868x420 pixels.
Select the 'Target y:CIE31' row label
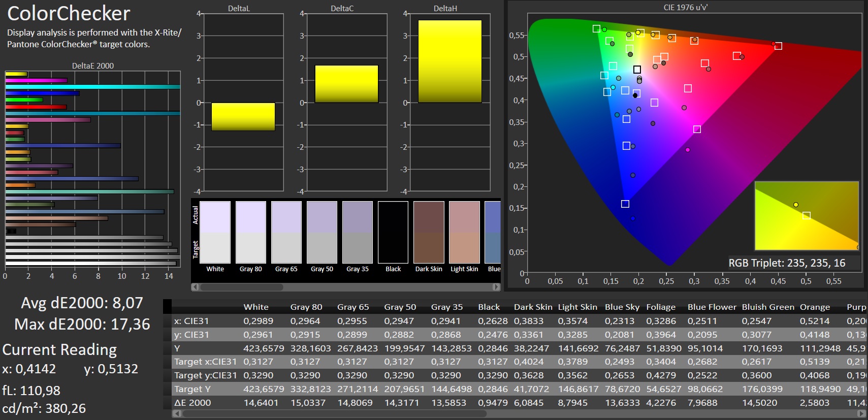205,375
